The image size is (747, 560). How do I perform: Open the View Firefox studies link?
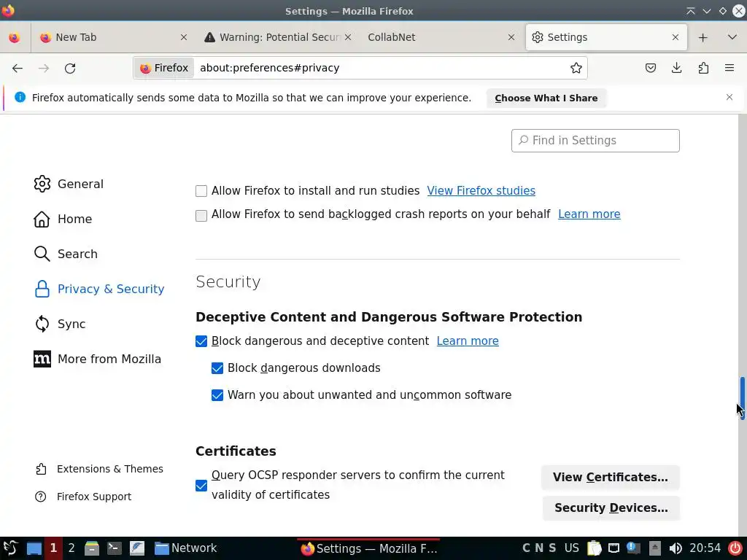[481, 191]
